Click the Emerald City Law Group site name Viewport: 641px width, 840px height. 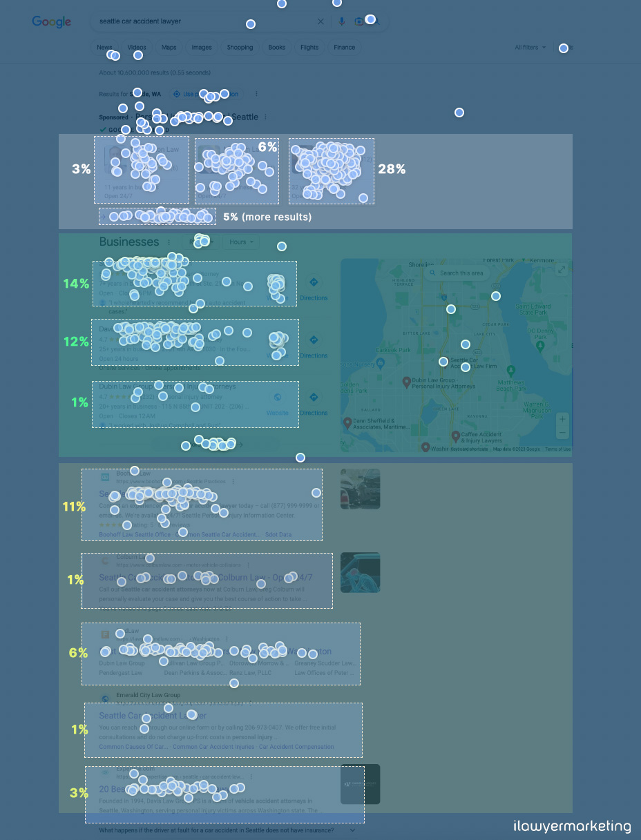pos(149,695)
